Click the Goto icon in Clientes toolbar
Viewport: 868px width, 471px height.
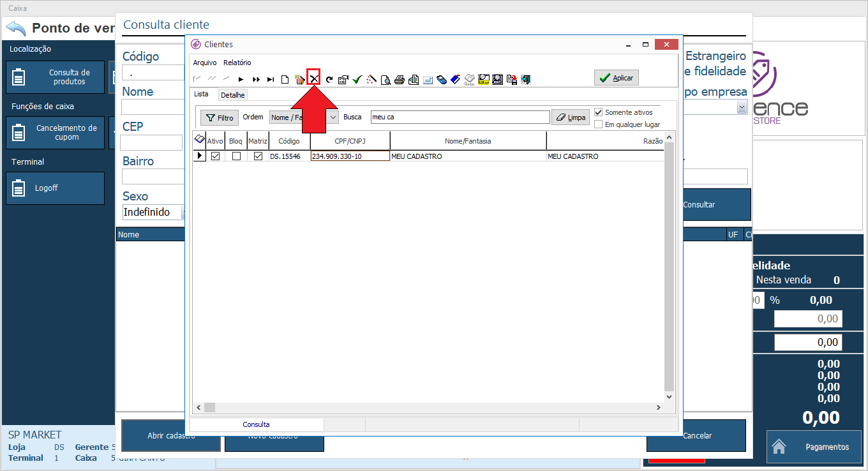[x=470, y=80]
